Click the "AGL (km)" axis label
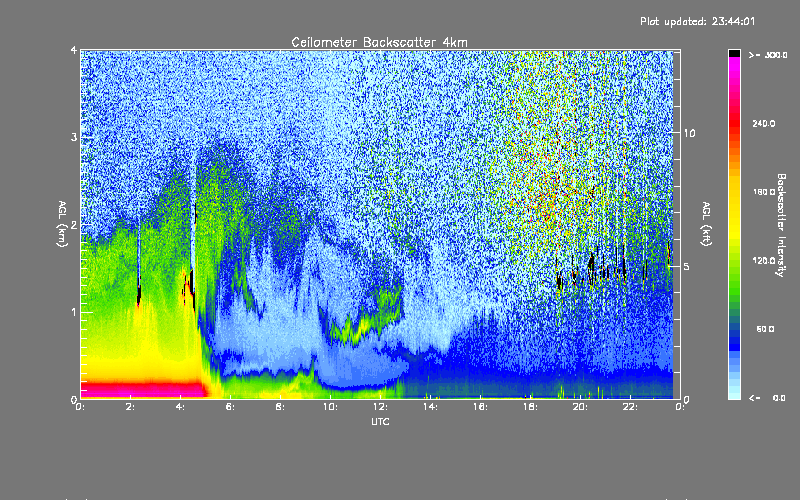Viewport: 800px width, 500px height. click(62, 224)
